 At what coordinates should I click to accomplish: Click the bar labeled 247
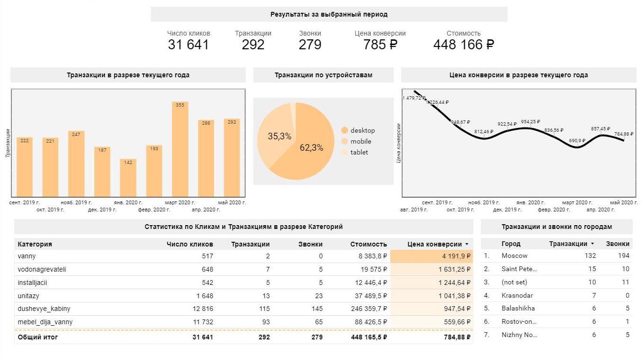(76, 164)
